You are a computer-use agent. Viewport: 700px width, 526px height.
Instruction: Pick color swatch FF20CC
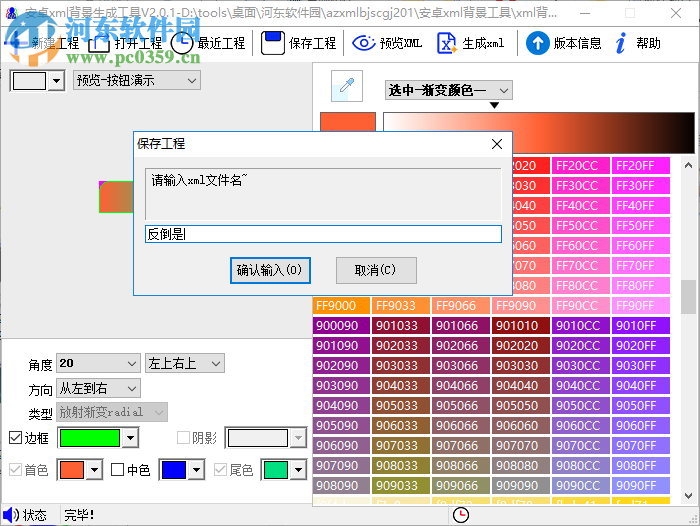point(581,166)
